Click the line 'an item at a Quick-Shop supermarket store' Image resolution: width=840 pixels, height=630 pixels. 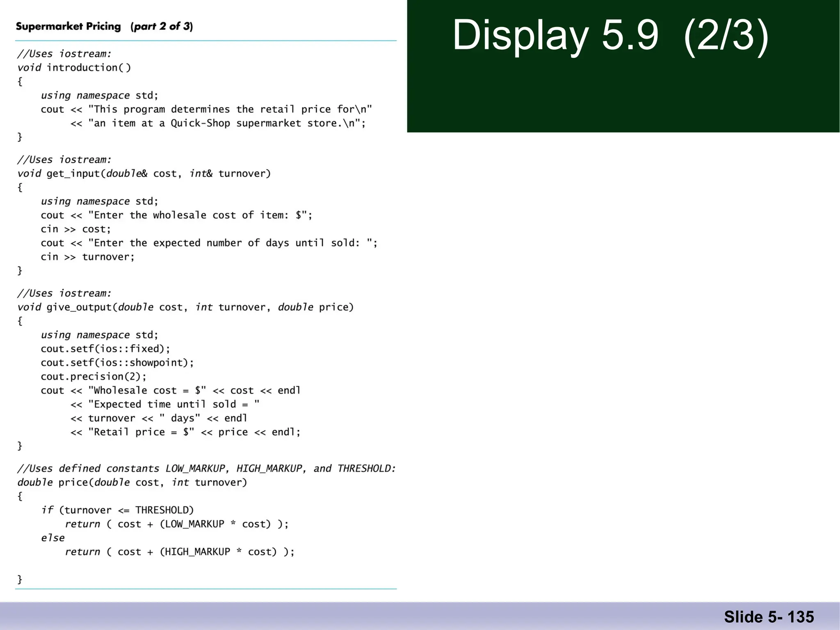pos(218,123)
